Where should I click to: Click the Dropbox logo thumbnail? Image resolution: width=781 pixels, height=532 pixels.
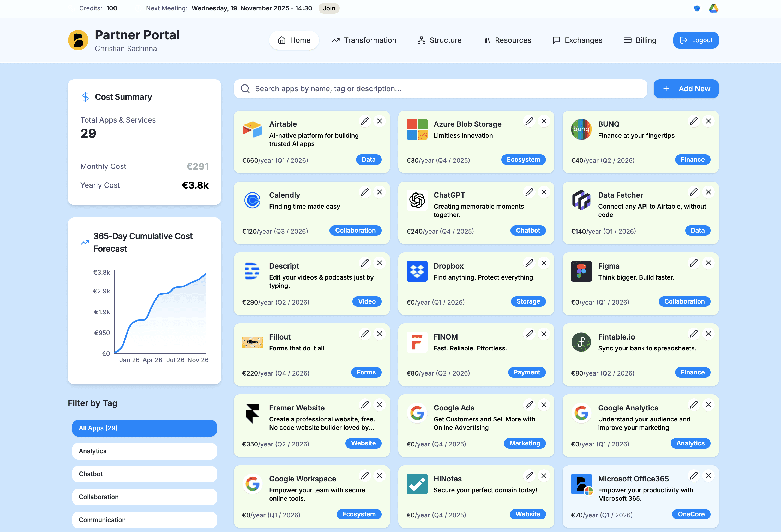click(x=417, y=271)
